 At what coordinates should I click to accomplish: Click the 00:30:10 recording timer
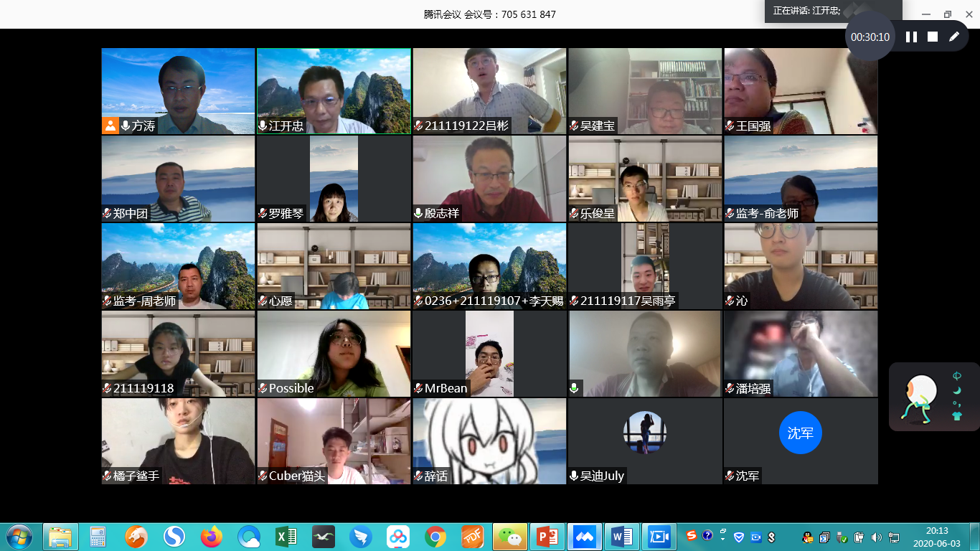click(x=870, y=37)
